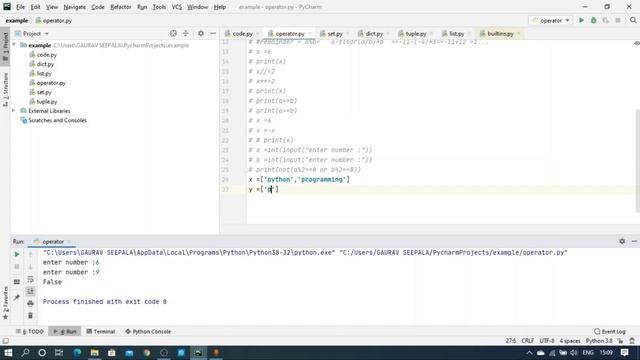Click Collapse All icon in Project panel
This screenshot has height=360, width=640.
coord(186,33)
